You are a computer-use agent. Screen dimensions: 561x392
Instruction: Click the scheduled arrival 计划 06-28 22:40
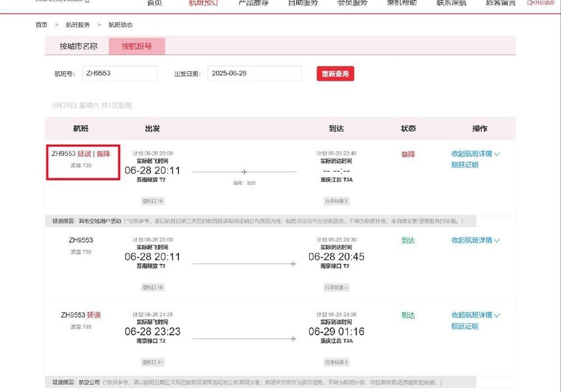336,154
